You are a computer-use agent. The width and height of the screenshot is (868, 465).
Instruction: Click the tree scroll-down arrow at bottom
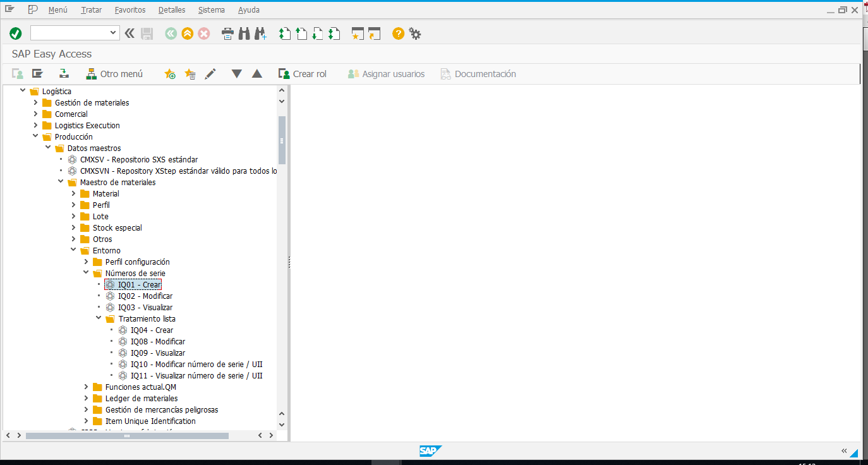(x=282, y=424)
